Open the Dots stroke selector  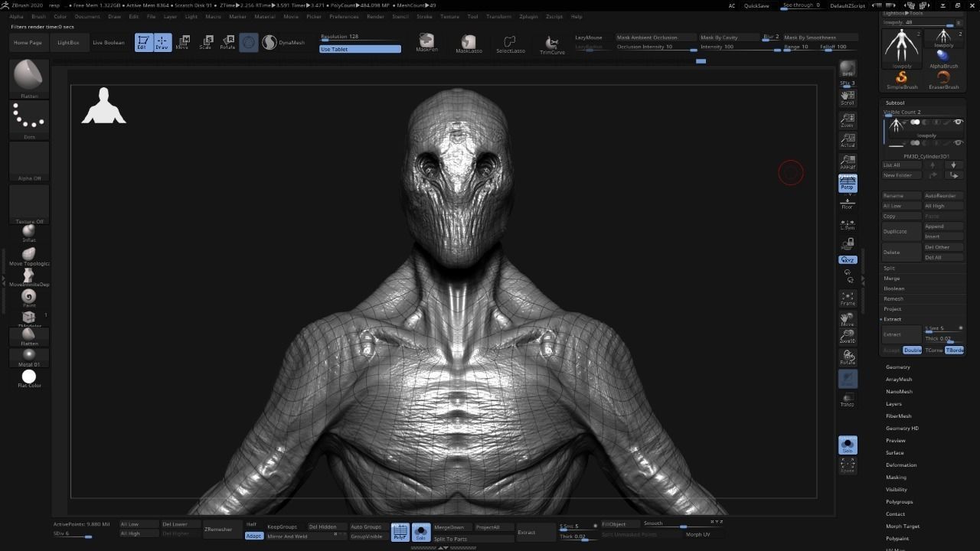[29, 121]
